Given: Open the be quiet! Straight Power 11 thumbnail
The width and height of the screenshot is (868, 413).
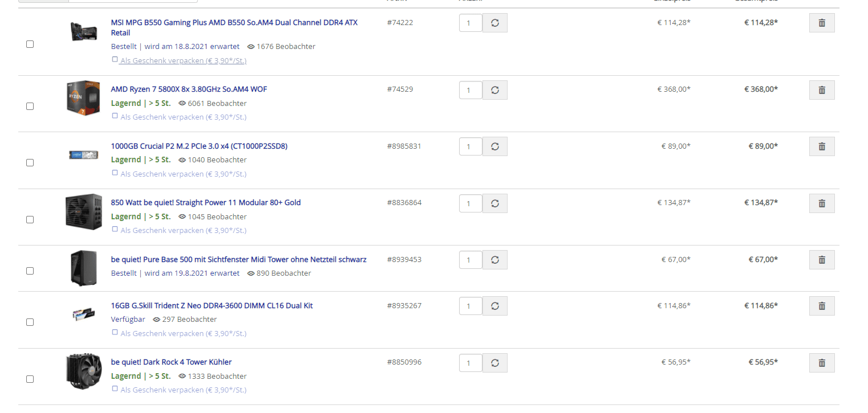Looking at the screenshot, I should click(83, 211).
